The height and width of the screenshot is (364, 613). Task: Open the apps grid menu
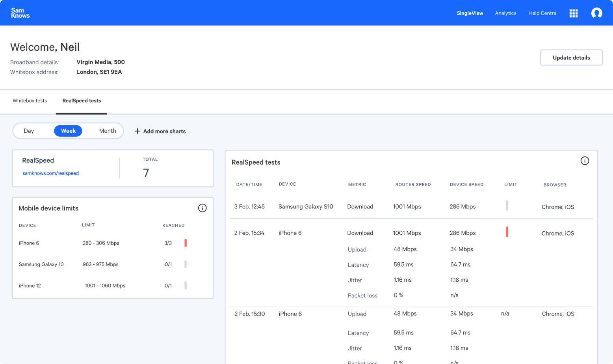[x=574, y=13]
